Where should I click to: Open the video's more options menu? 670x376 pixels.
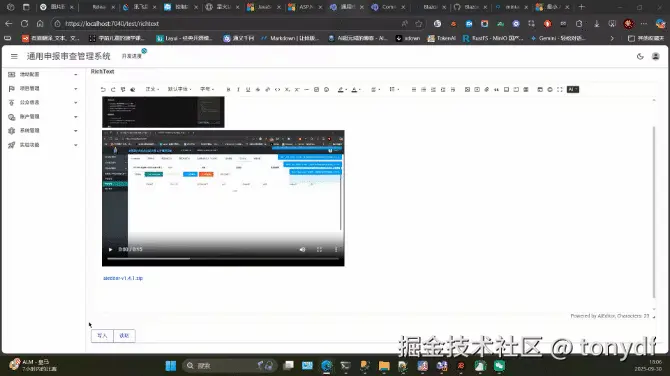coord(336,250)
